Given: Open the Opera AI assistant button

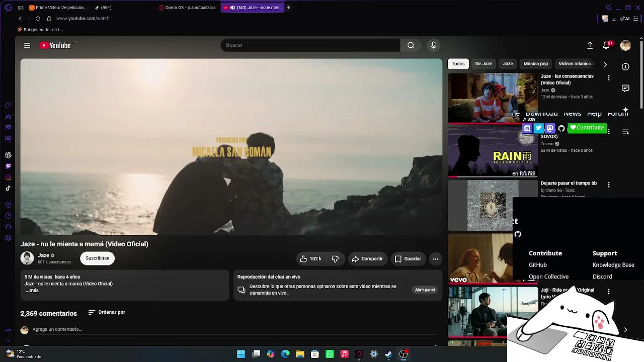Looking at the screenshot, I should click(624, 19).
